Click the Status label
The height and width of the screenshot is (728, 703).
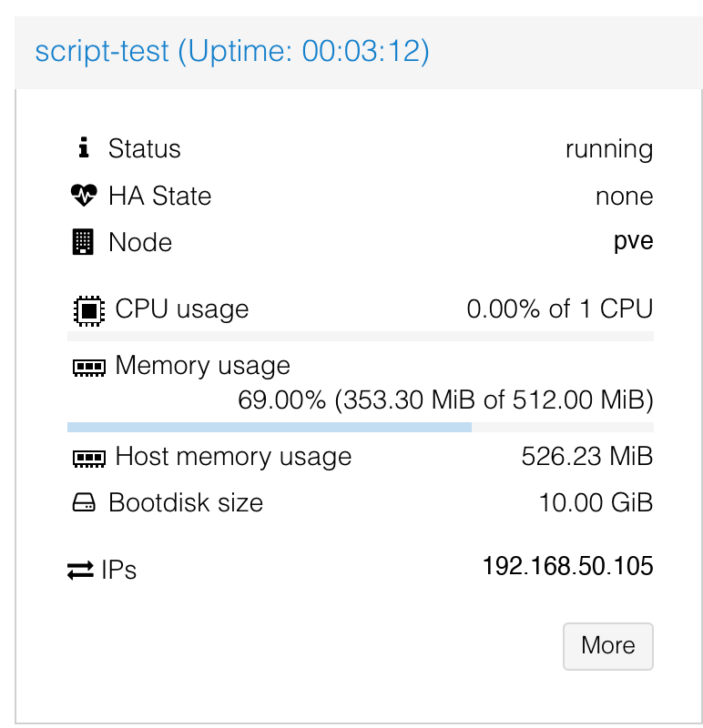click(145, 148)
